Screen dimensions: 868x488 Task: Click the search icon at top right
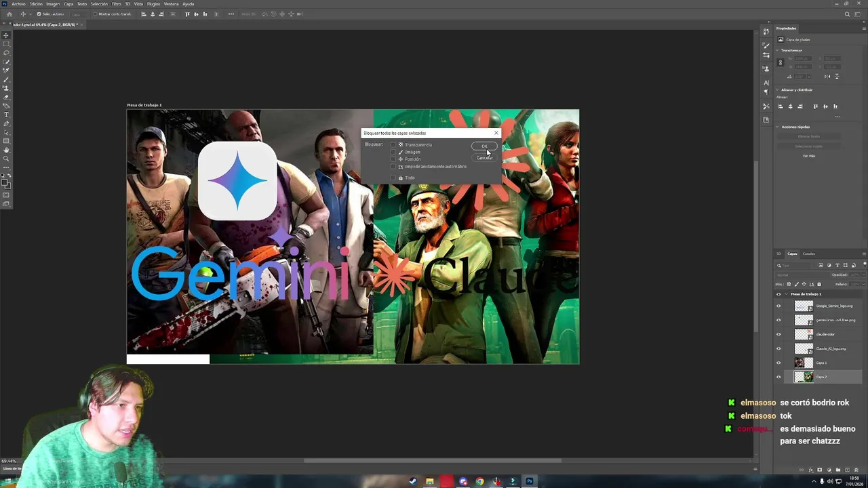point(847,14)
